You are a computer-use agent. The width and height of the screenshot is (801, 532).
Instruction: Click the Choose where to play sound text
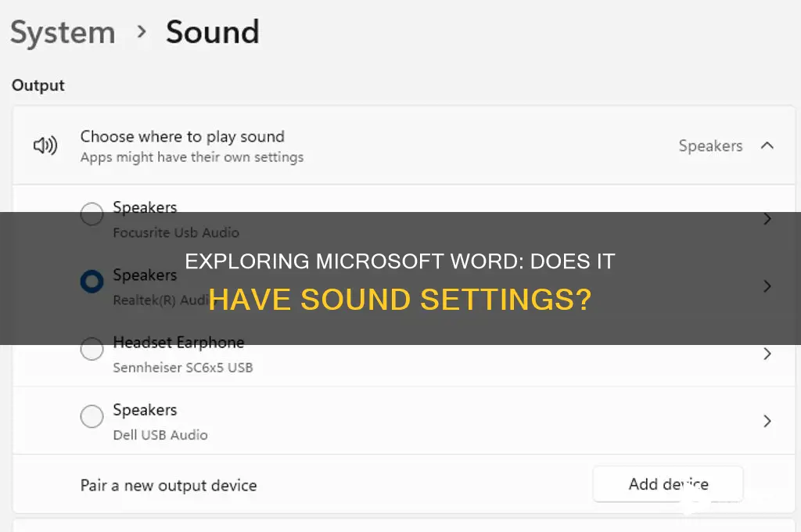(x=182, y=136)
